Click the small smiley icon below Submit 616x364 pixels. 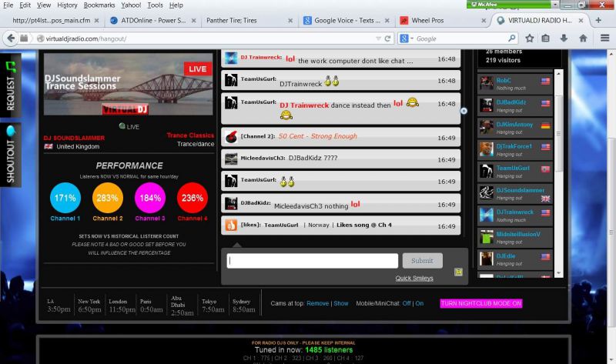[x=458, y=272]
